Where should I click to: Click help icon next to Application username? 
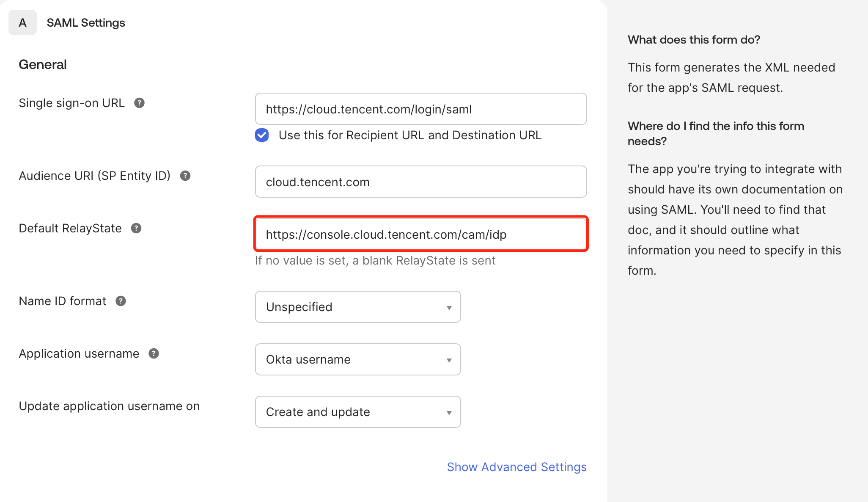pos(154,353)
